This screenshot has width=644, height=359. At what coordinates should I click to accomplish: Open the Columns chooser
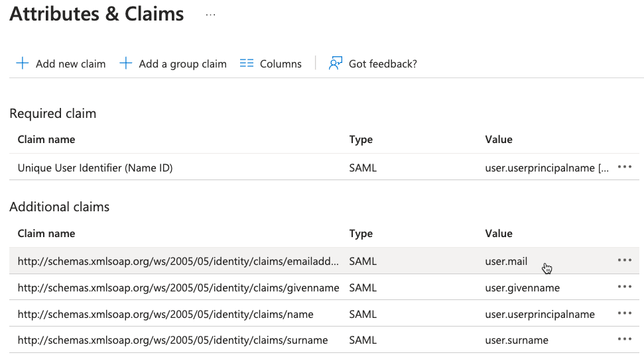[281, 64]
